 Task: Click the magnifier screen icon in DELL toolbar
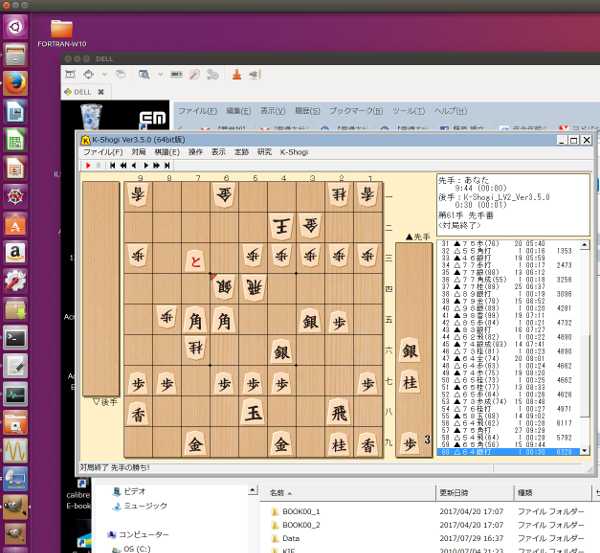(144, 74)
